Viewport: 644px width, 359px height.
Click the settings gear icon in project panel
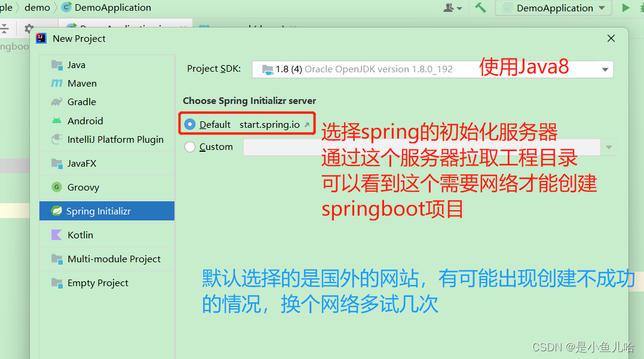coord(28,28)
